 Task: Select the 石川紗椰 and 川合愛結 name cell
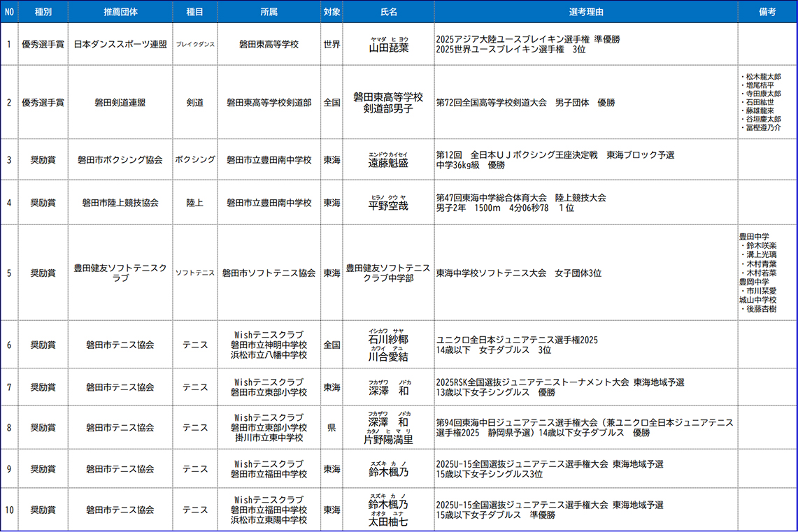[388, 345]
